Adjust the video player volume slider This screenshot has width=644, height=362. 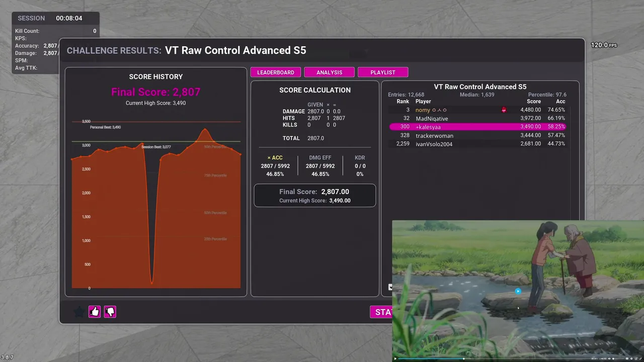pos(618,358)
